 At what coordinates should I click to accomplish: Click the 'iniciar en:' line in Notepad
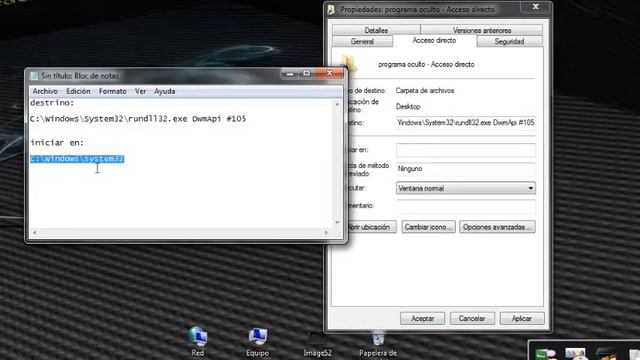(x=57, y=143)
